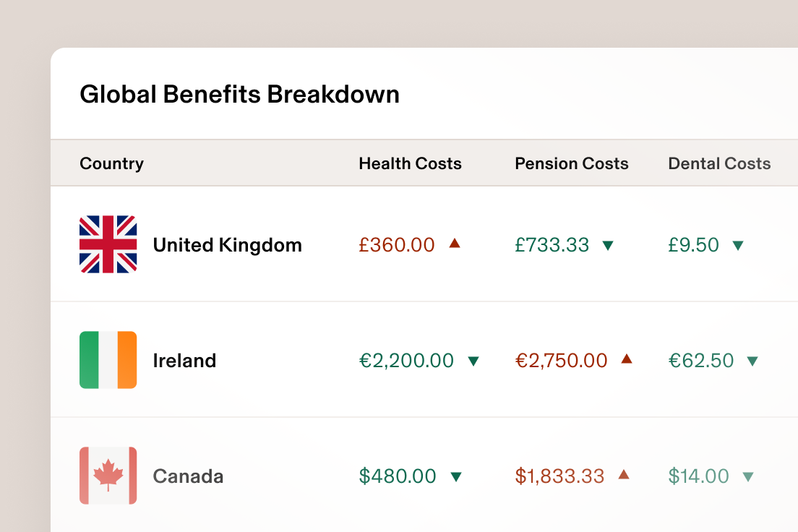Click the red upward trend indicator beside £360.00
Viewport: 798px width, 532px height.
pos(454,244)
